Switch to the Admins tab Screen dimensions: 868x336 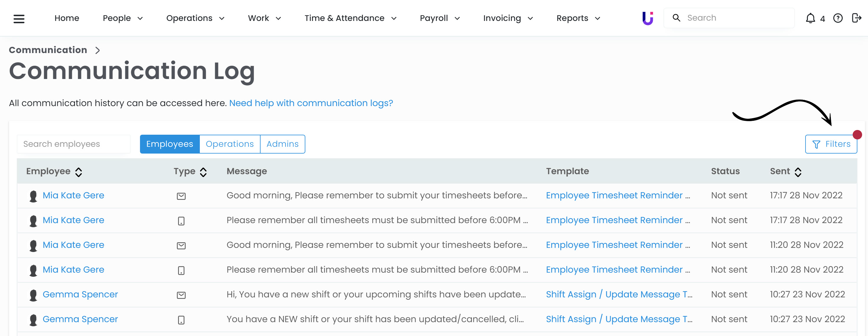pos(282,144)
